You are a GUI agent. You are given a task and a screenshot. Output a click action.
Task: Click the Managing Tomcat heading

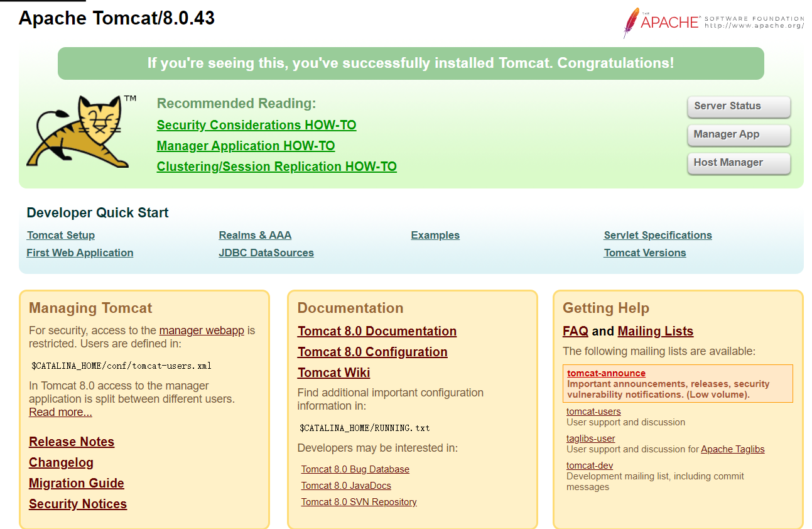pos(90,308)
